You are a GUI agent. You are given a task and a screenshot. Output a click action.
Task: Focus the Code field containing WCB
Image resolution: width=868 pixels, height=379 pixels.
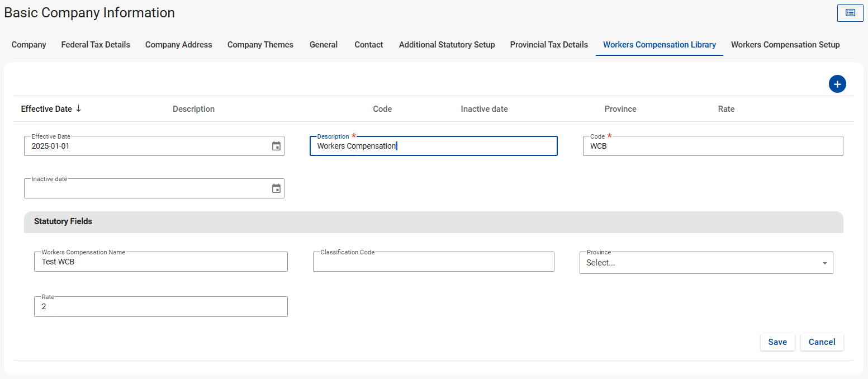pos(712,146)
